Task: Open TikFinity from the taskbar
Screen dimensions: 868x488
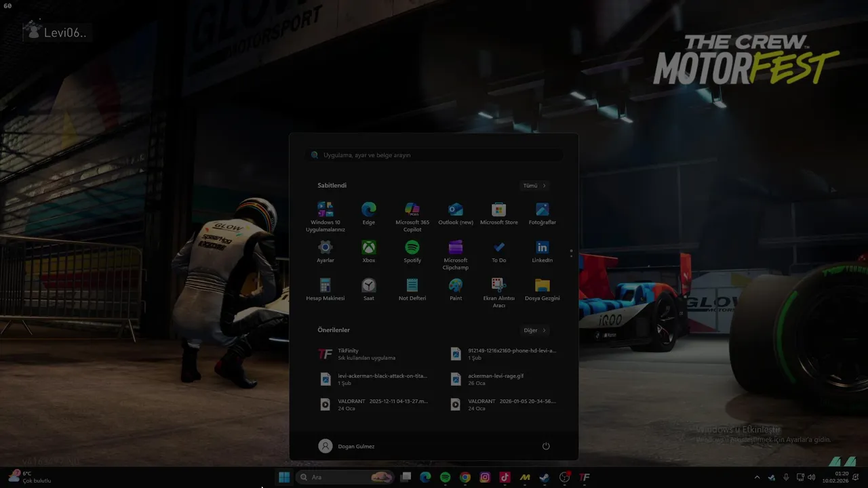Action: 585,477
